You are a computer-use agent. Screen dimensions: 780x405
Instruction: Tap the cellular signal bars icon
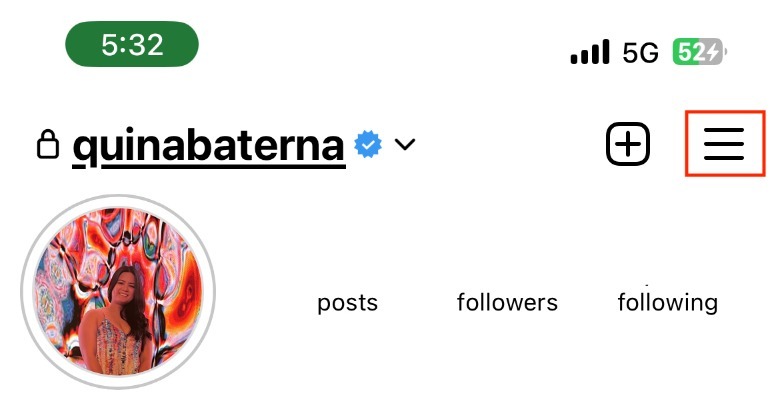(589, 52)
